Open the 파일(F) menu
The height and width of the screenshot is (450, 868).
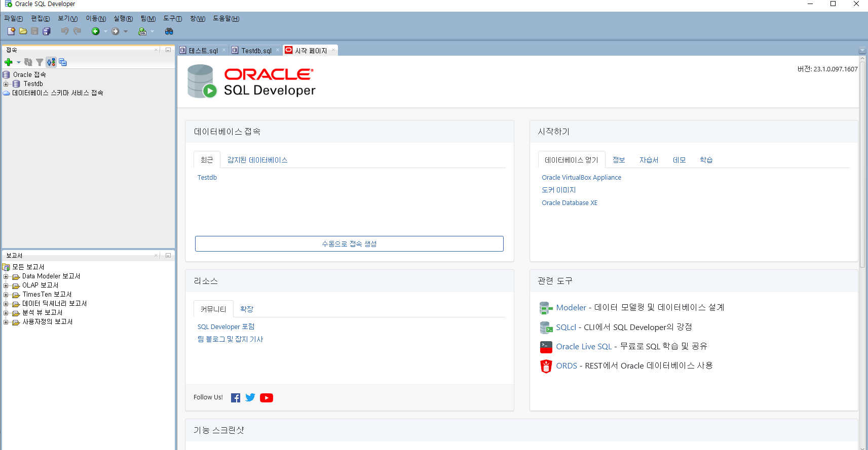(14, 19)
